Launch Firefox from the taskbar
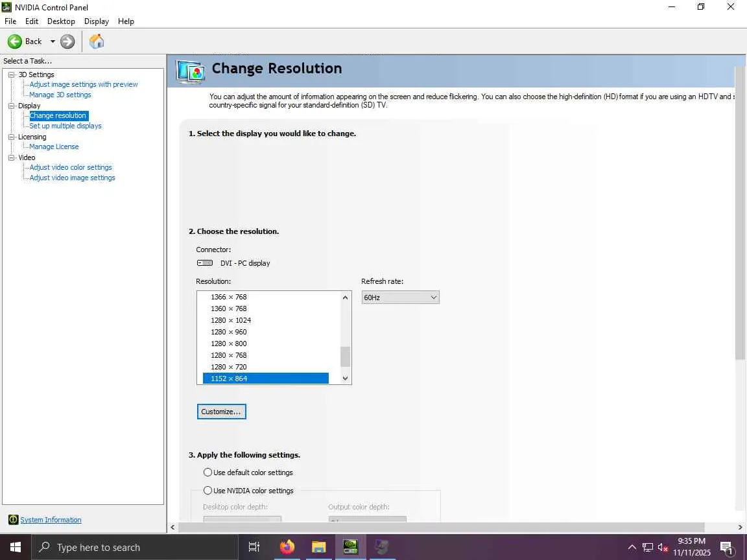Viewport: 747px width, 560px height. [287, 547]
